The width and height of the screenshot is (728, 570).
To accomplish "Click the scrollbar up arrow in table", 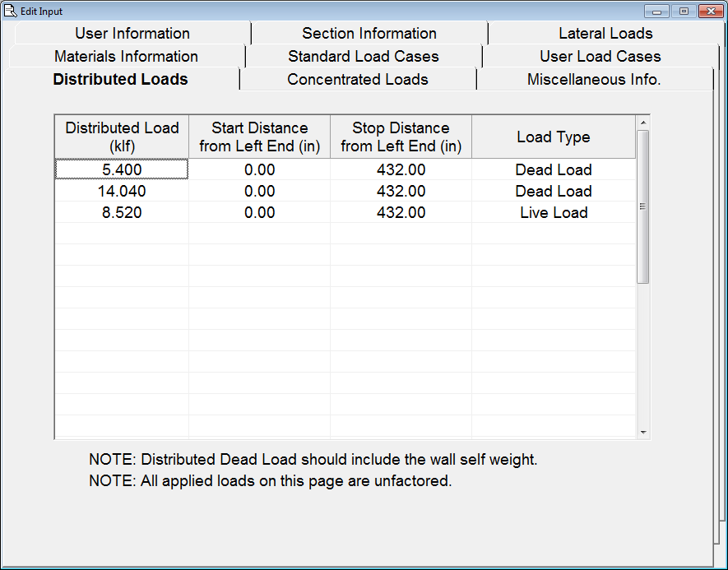I will point(643,123).
